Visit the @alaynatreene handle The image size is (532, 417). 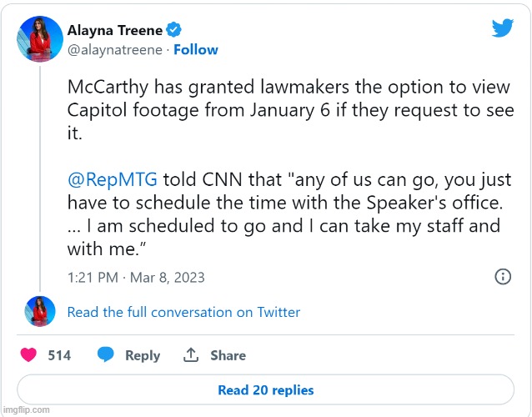coord(114,49)
